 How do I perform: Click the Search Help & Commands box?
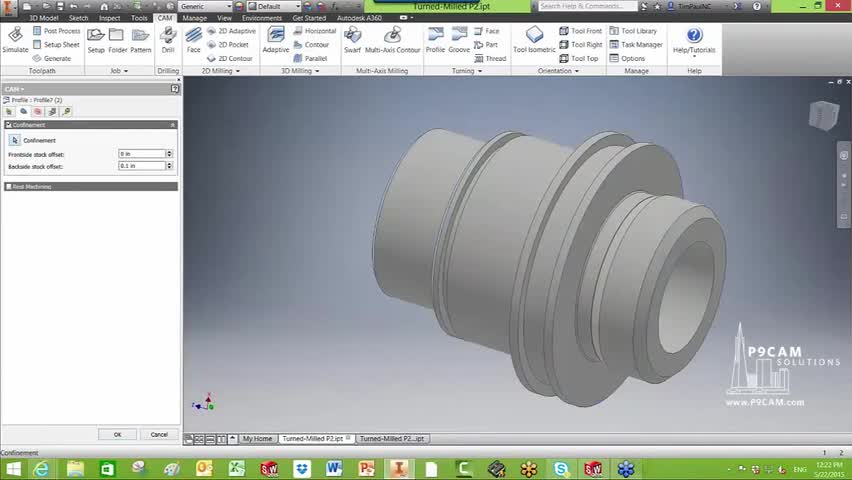(x=587, y=6)
